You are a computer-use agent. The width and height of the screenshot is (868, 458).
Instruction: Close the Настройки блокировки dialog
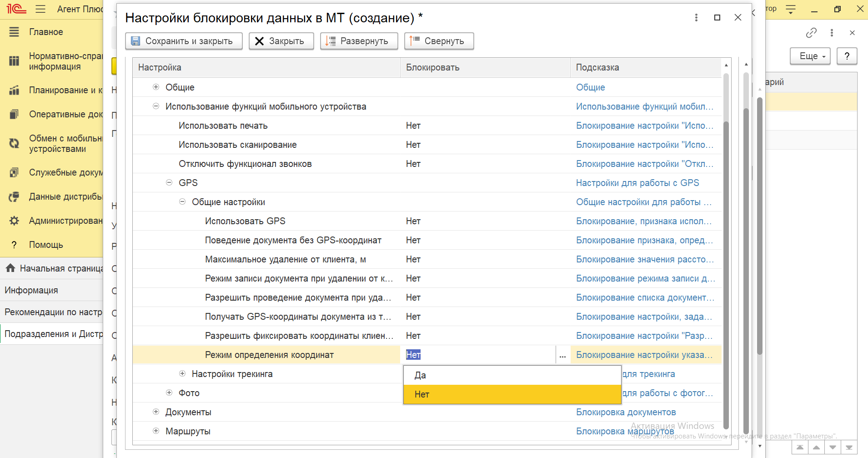[x=738, y=17]
